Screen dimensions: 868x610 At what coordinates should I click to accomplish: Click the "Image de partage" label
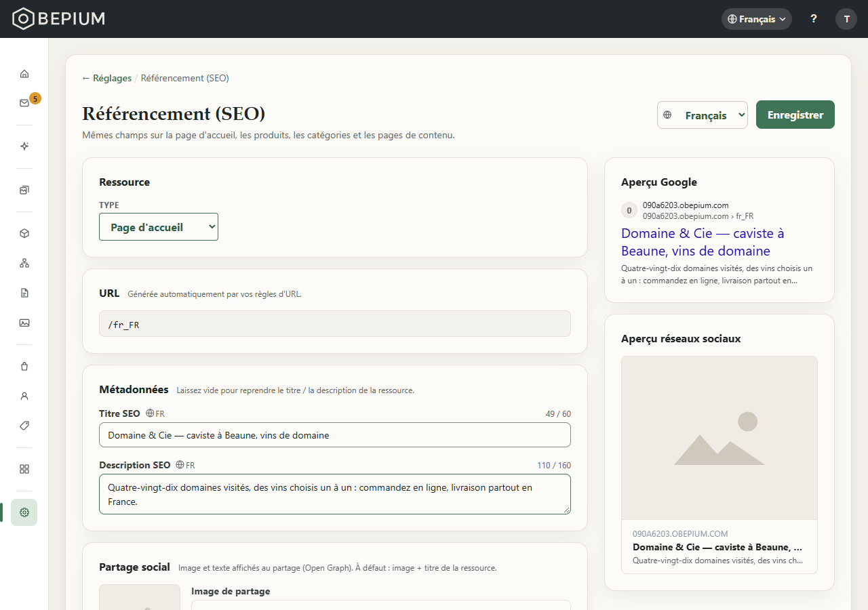coord(231,591)
